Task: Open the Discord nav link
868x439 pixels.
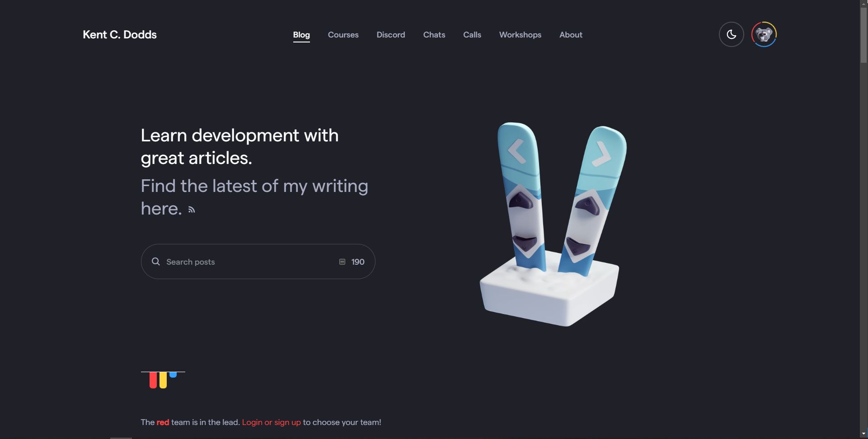Action: tap(390, 35)
